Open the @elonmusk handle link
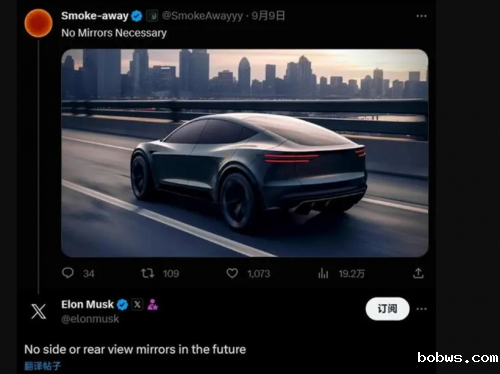Screen dimensions: 500x374 coord(90,319)
